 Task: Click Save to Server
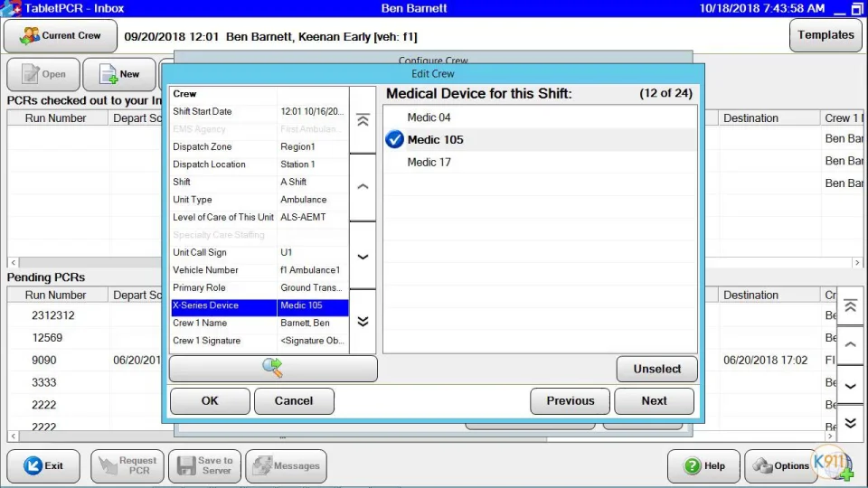point(205,466)
